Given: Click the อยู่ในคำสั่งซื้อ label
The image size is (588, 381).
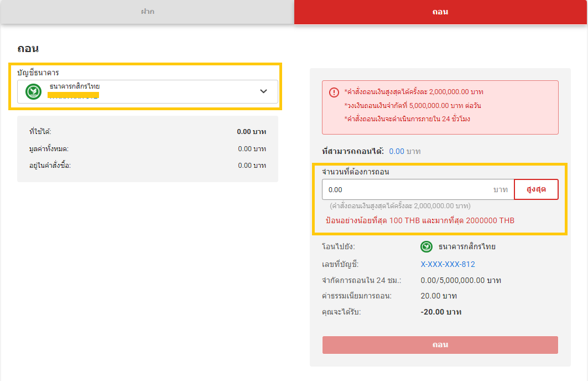Looking at the screenshot, I should (50, 166).
